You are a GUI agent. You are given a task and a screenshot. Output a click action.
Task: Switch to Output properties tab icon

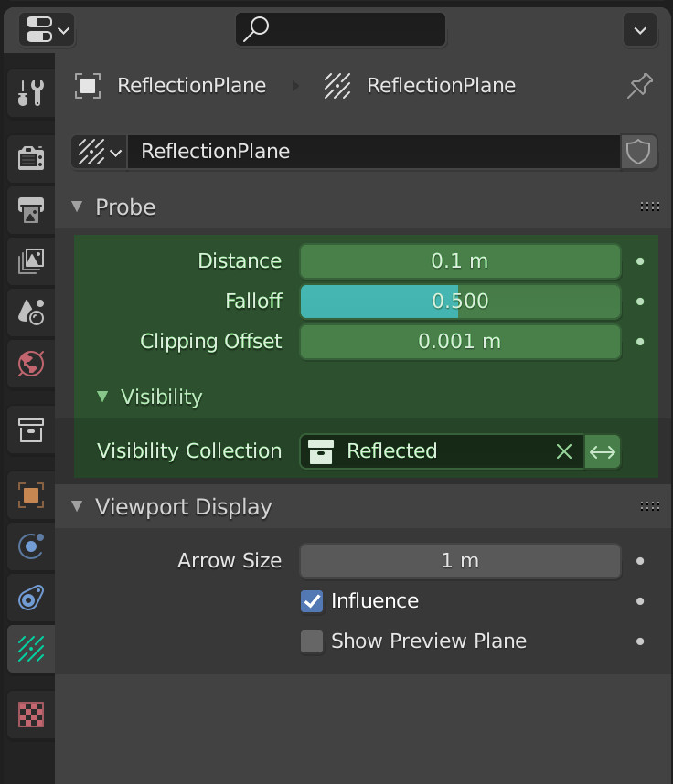[x=31, y=209]
